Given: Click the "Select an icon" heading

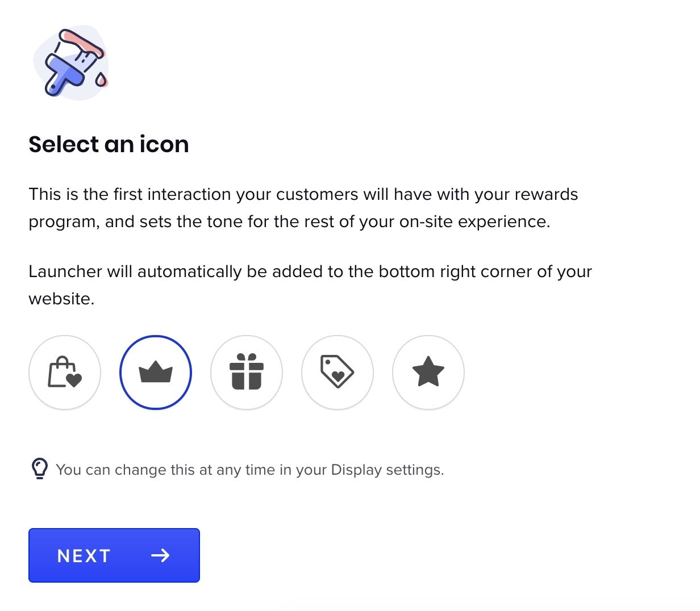Looking at the screenshot, I should point(109,144).
